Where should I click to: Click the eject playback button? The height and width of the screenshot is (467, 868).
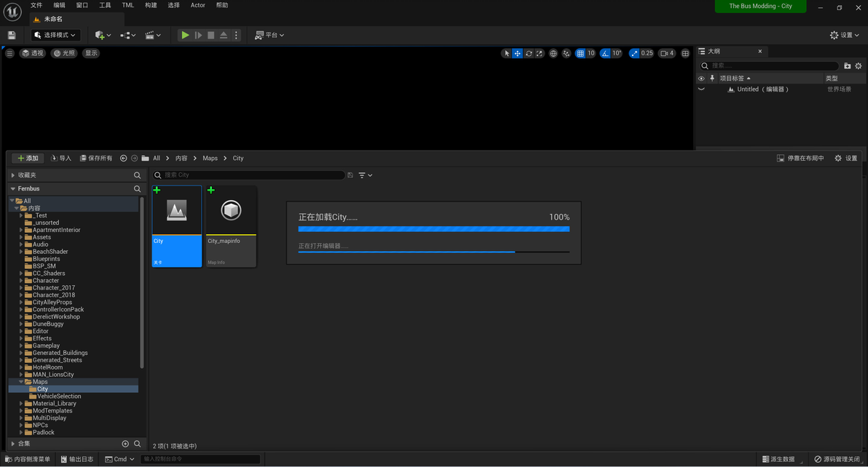pos(224,35)
